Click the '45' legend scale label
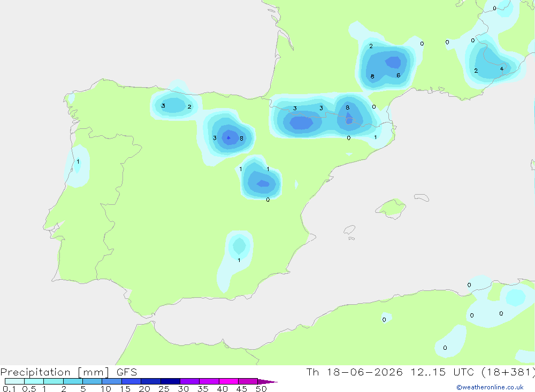 pyautogui.click(x=242, y=389)
